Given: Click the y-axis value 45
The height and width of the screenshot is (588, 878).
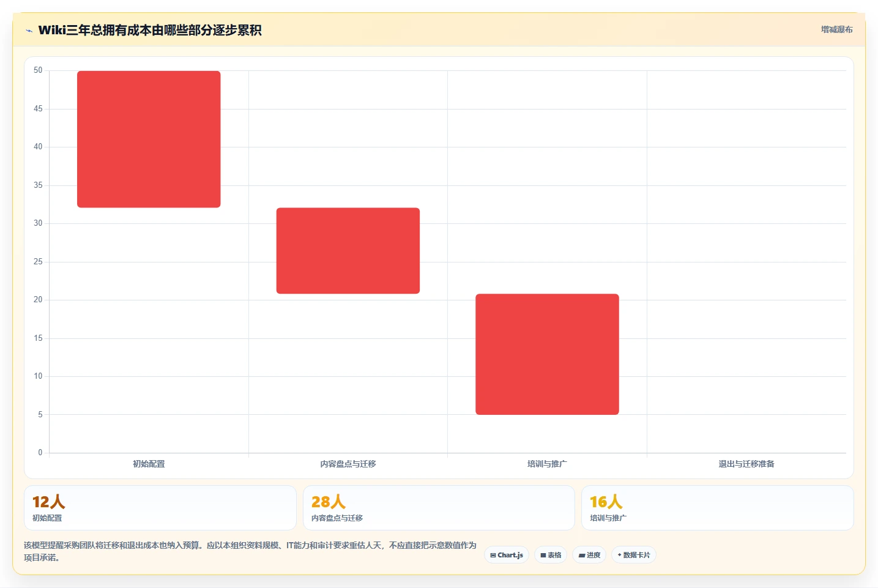Looking at the screenshot, I should [38, 109].
